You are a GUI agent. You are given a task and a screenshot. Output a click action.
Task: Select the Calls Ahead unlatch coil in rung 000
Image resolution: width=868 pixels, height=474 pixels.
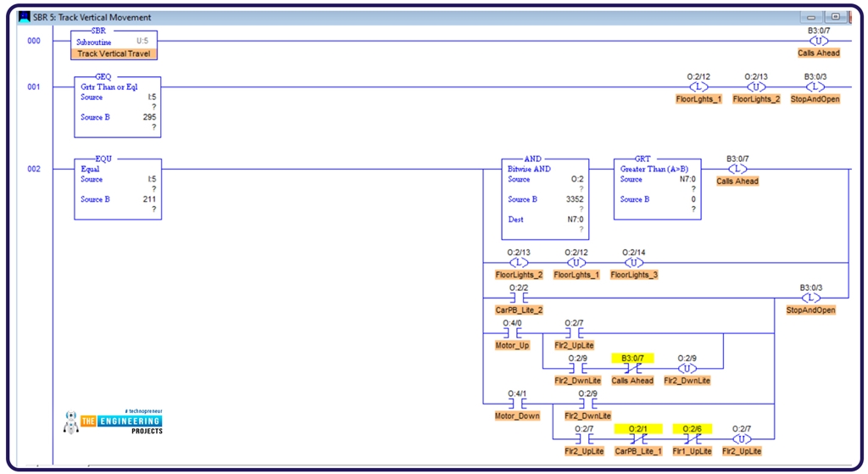click(x=818, y=42)
